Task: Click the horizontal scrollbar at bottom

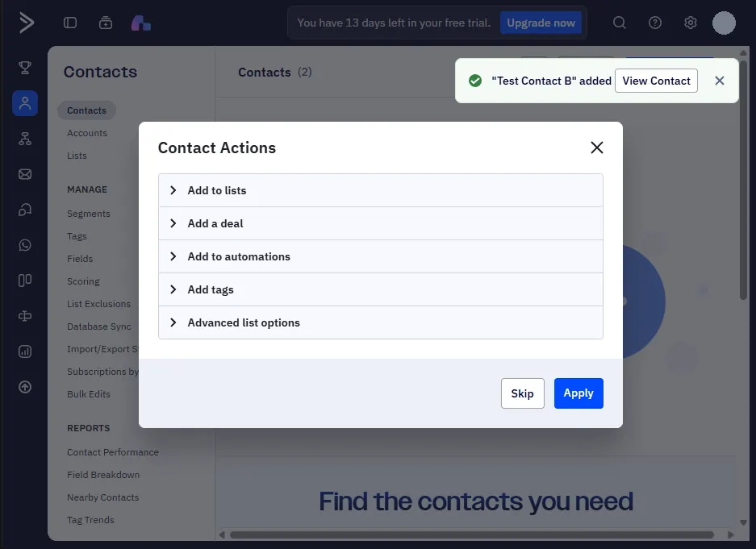Action: click(471, 534)
